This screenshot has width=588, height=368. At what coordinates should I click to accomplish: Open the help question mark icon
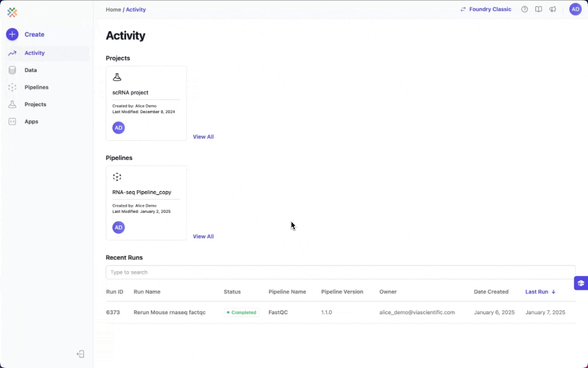[524, 9]
